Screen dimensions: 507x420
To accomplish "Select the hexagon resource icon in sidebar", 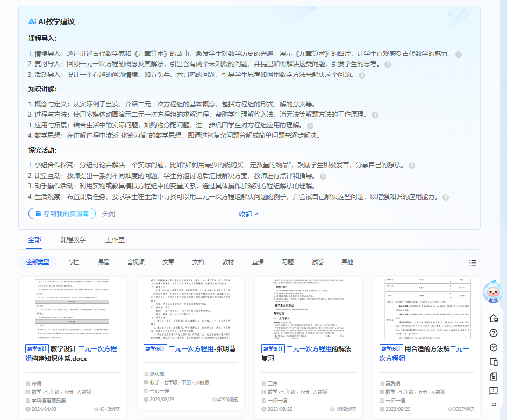I will [x=493, y=347].
